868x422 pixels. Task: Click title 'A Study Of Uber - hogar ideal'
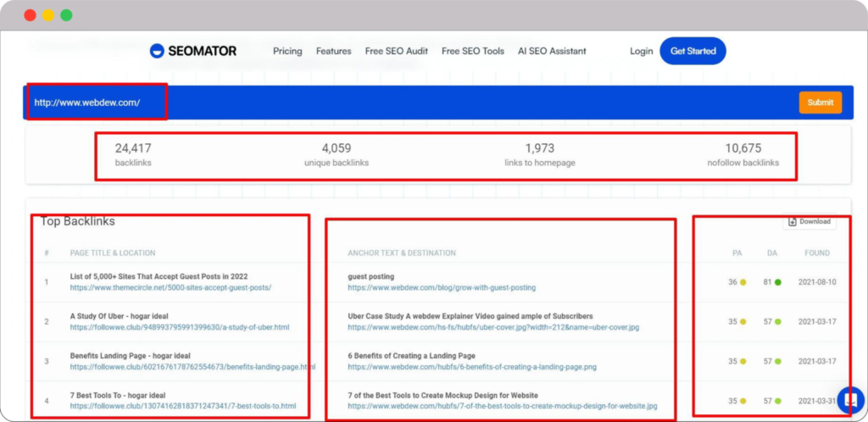click(x=119, y=316)
